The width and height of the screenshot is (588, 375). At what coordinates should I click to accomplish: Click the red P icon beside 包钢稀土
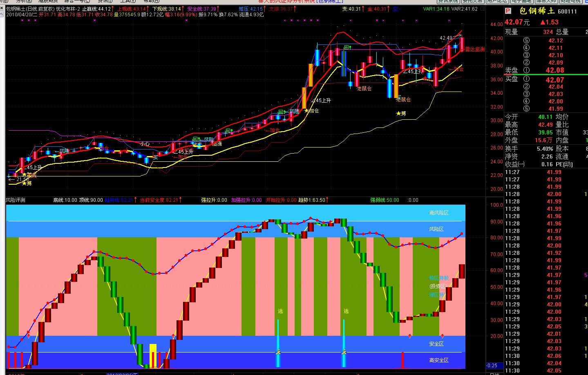(508, 11)
